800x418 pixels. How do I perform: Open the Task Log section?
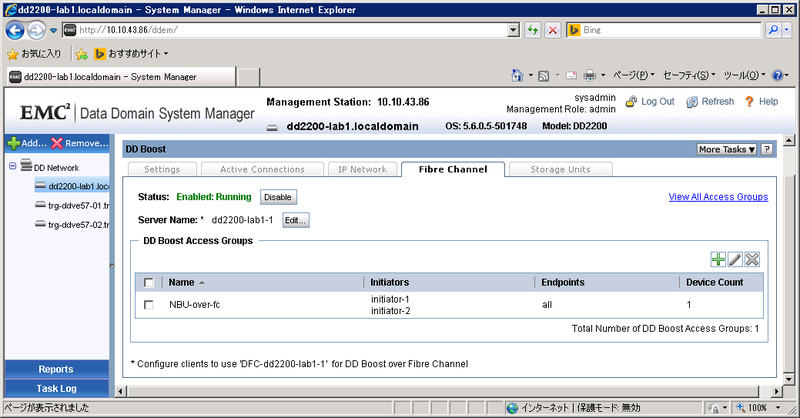pos(56,388)
